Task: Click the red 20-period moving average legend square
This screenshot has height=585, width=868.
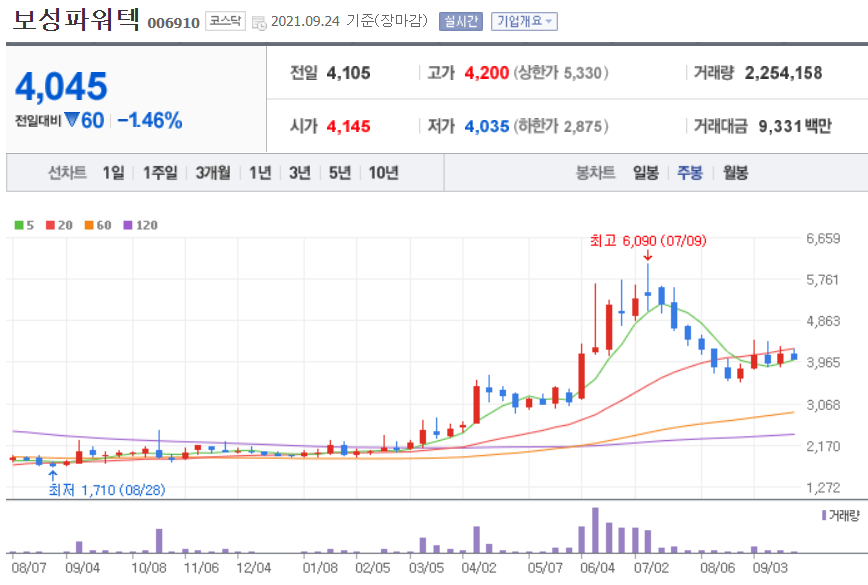Action: pyautogui.click(x=48, y=224)
